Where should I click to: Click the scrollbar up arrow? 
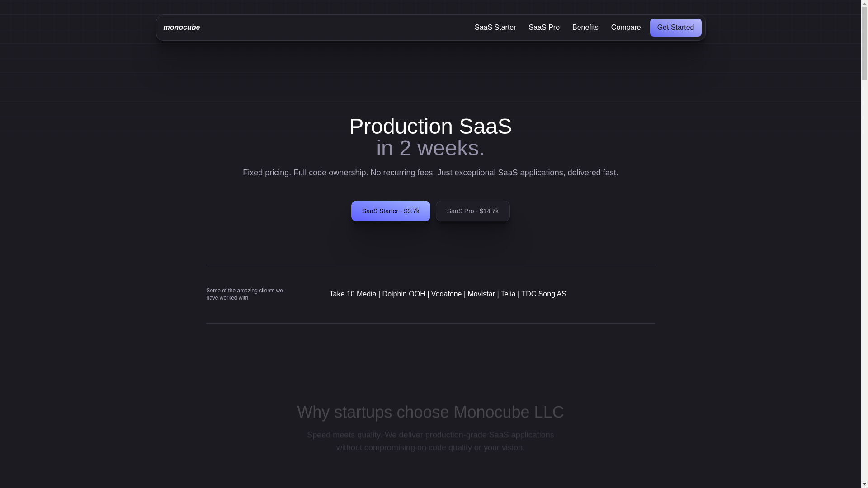click(864, 4)
